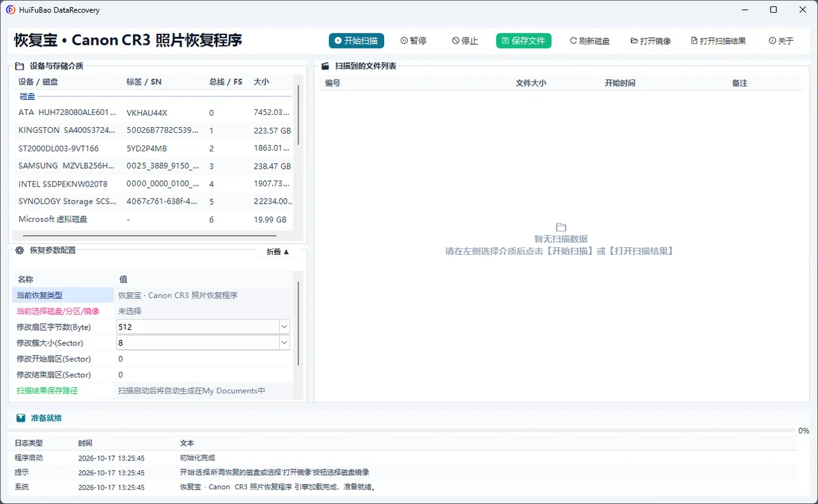Click the 大小 column header in device list
Viewport: 818px width, 504px height.
261,82
